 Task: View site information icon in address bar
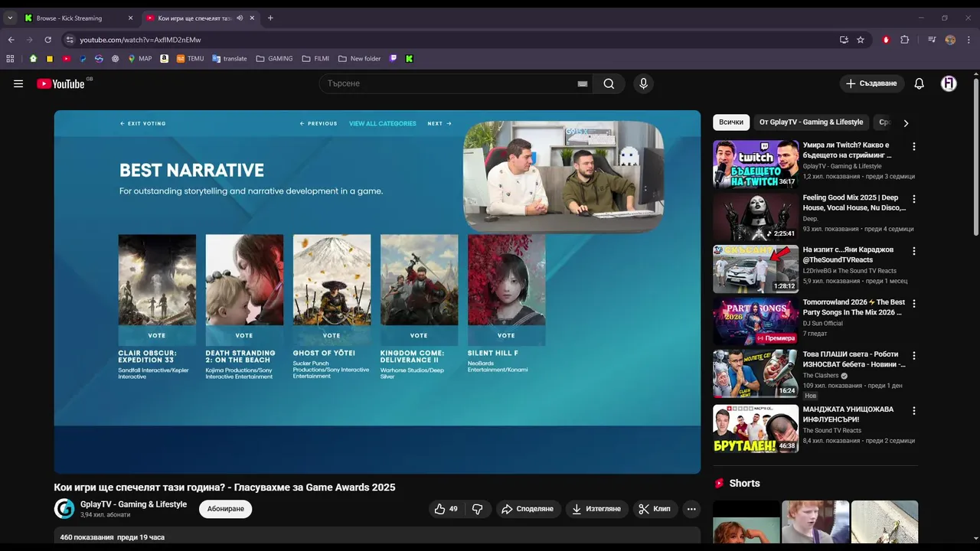70,40
